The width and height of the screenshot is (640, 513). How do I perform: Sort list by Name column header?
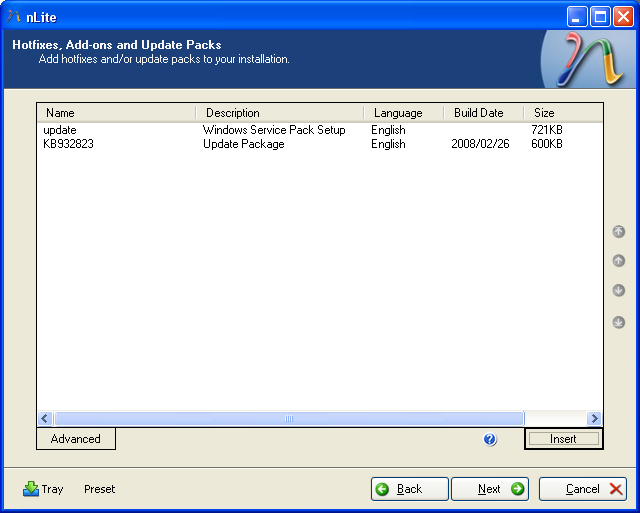116,113
